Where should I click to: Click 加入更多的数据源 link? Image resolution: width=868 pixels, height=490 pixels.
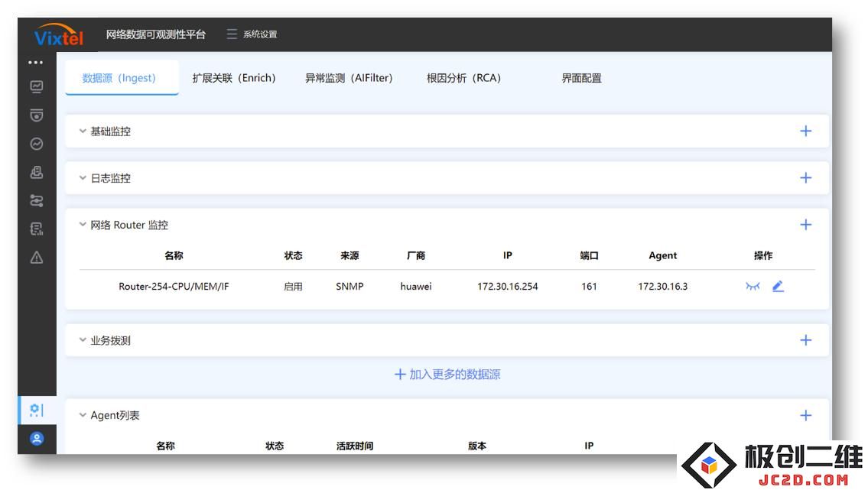coord(447,375)
